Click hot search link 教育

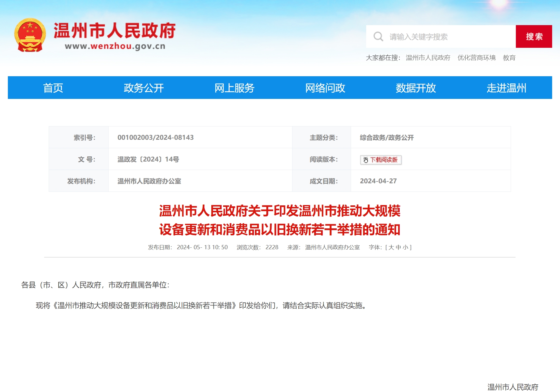coord(509,58)
